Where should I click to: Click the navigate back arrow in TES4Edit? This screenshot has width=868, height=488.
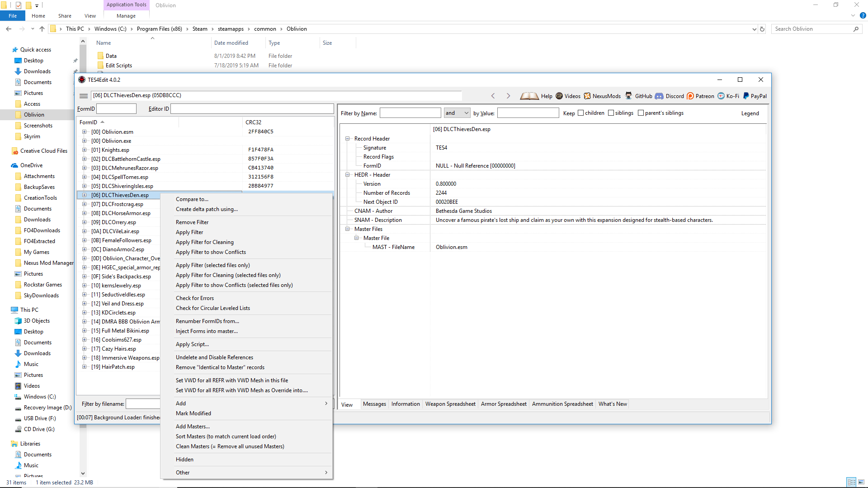[493, 96]
